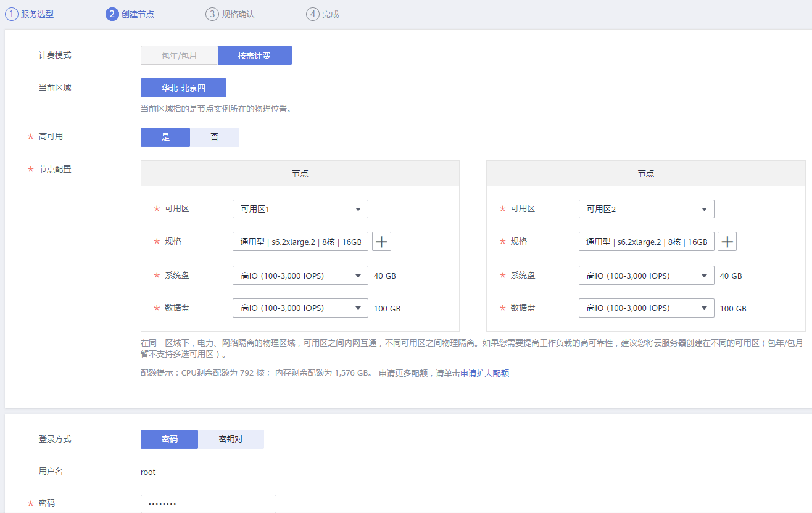The height and width of the screenshot is (513, 812).
Task: Click left node 数据盘 size 100 GB
Action: point(387,308)
